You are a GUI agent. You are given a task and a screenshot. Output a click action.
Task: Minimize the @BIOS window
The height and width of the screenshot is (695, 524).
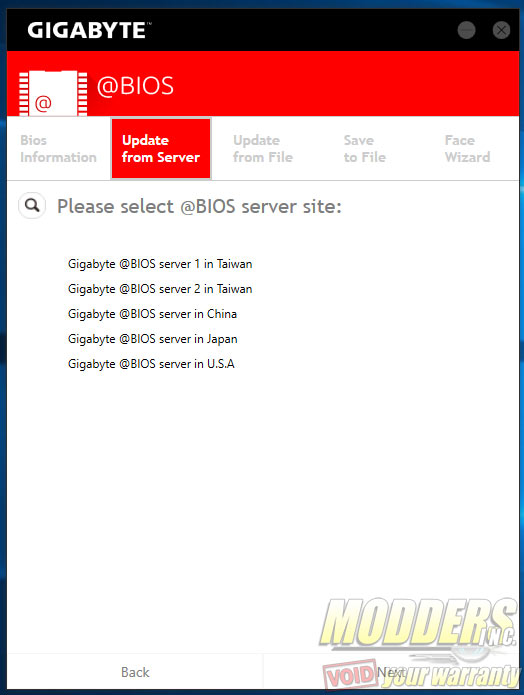[466, 30]
